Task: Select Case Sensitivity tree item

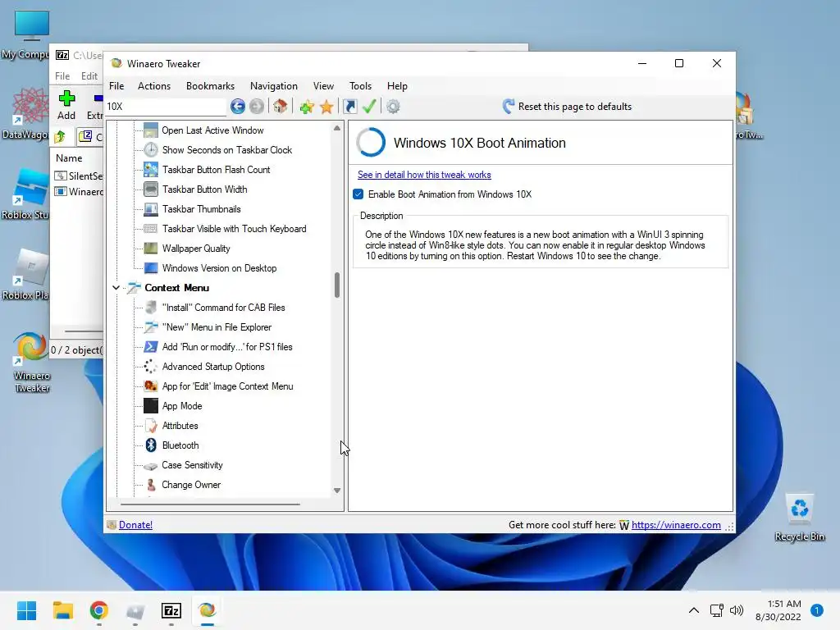Action: point(192,466)
